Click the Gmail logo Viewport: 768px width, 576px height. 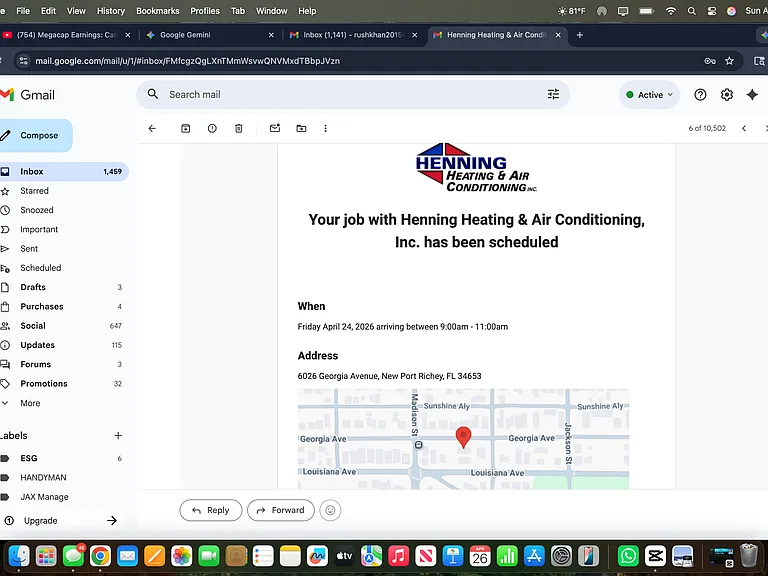tap(28, 95)
